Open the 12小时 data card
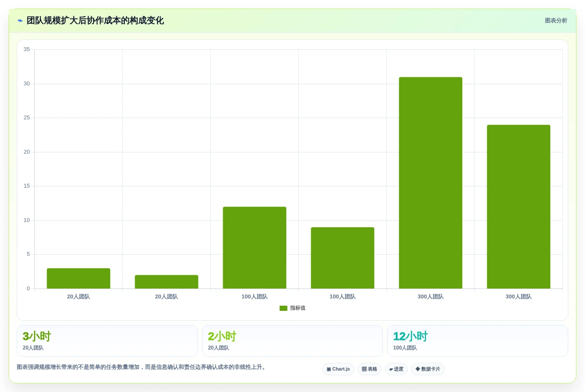585x392 pixels. pyautogui.click(x=477, y=341)
